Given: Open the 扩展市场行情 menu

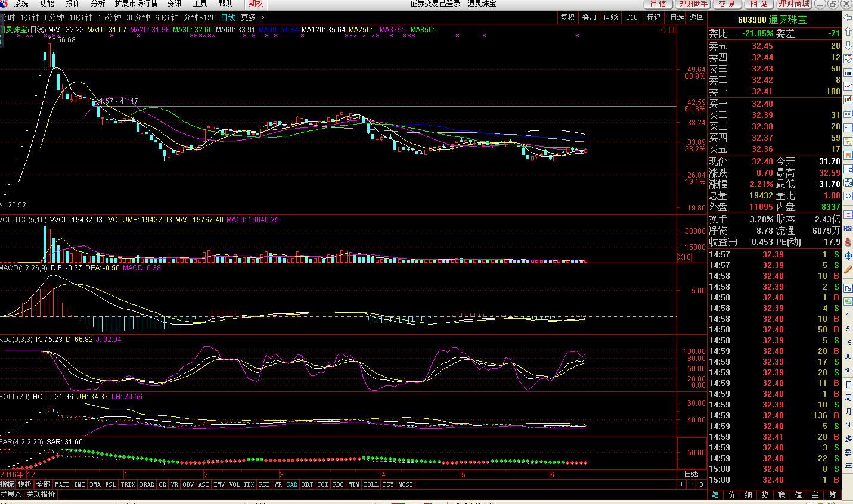Looking at the screenshot, I should pos(136,4).
